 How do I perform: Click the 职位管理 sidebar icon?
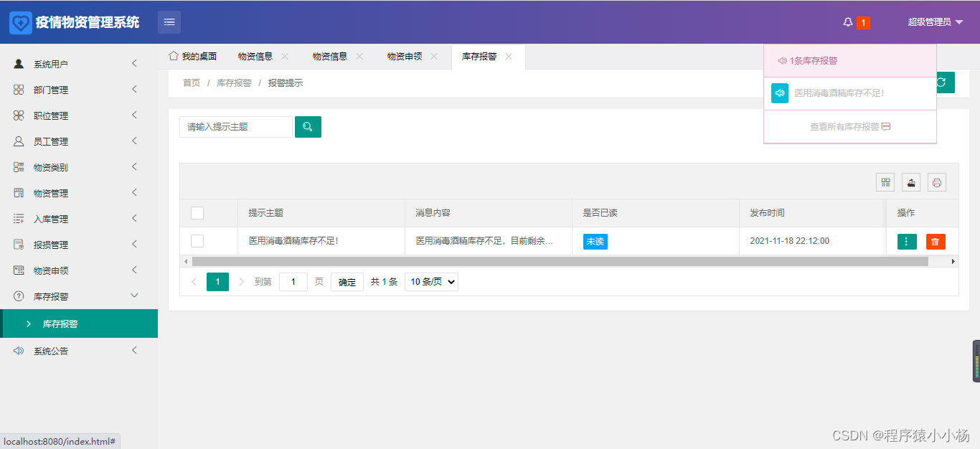point(19,115)
